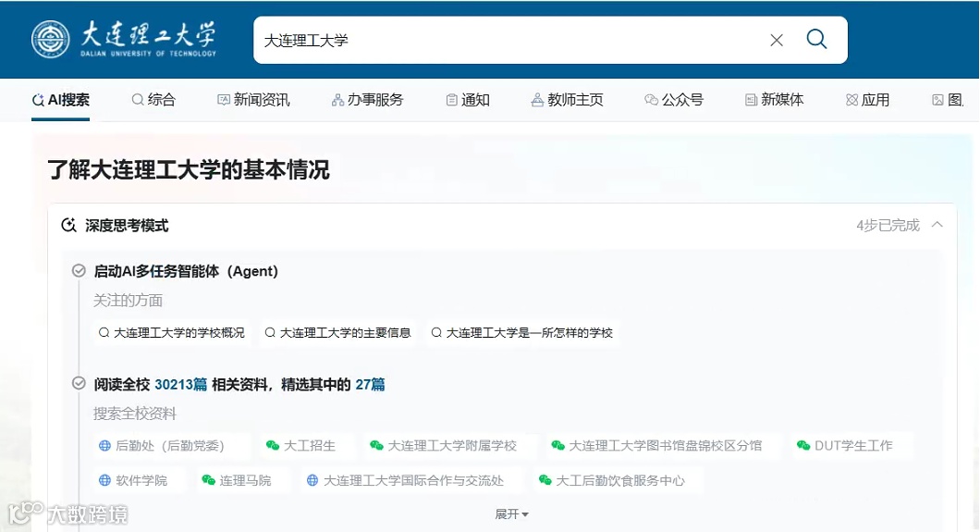This screenshot has height=532, width=980.
Task: Click checkmark icon beside 启动AI多任务智能体
Action: coord(79,271)
